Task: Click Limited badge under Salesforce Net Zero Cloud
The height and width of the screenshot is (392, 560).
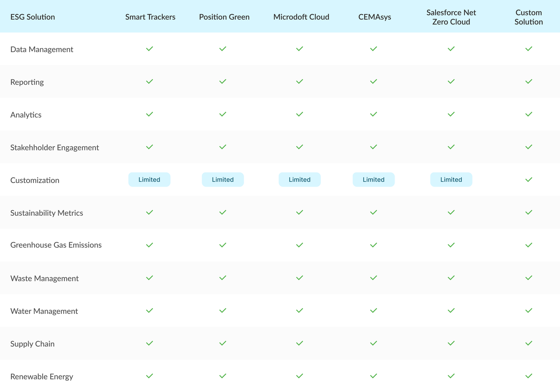Action: tap(451, 180)
